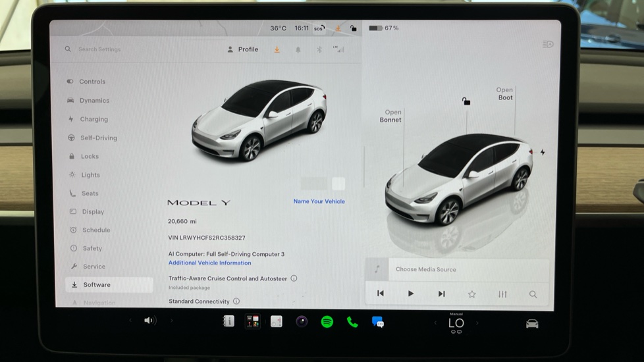Screen dimensions: 644x362
Task: Skip to next track
Action: 442,294
